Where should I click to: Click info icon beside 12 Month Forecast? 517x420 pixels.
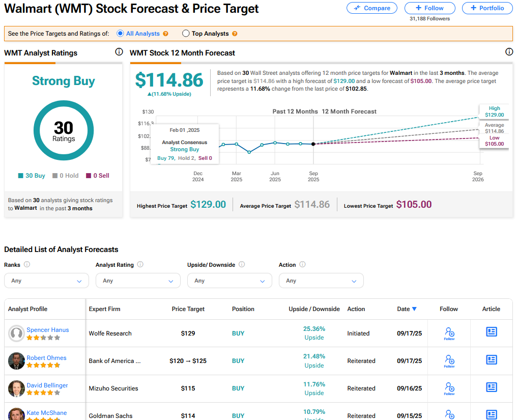pos(509,52)
